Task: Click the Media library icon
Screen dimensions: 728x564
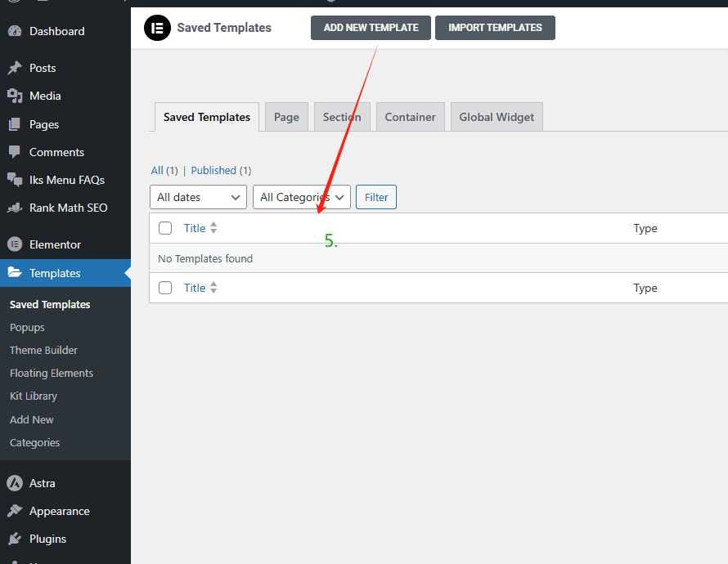Action: tap(15, 96)
